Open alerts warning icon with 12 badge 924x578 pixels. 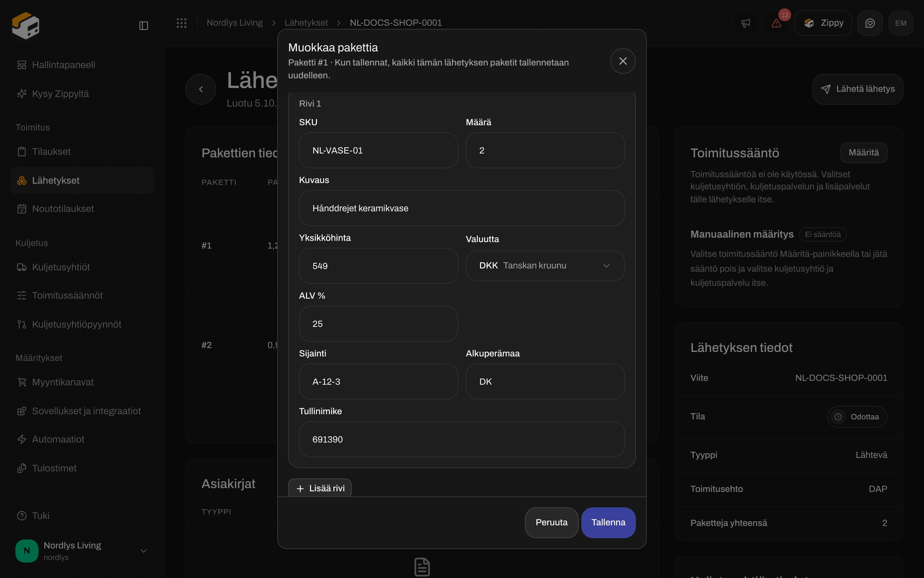(x=776, y=23)
